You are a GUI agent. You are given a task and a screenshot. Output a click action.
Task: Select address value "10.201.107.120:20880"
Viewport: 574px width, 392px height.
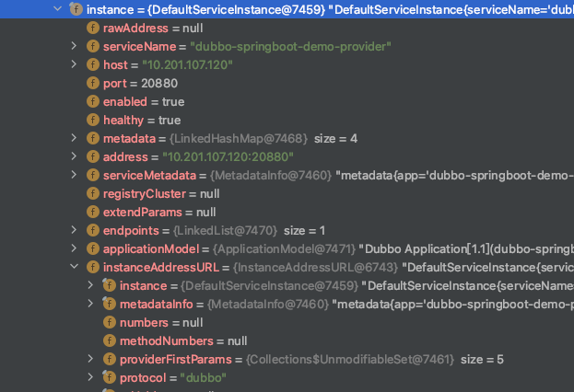228,156
